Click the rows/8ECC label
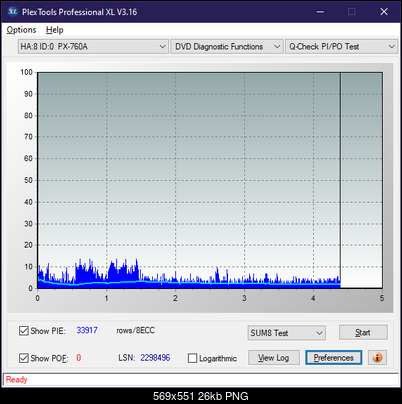The height and width of the screenshot is (404, 402). coord(135,330)
